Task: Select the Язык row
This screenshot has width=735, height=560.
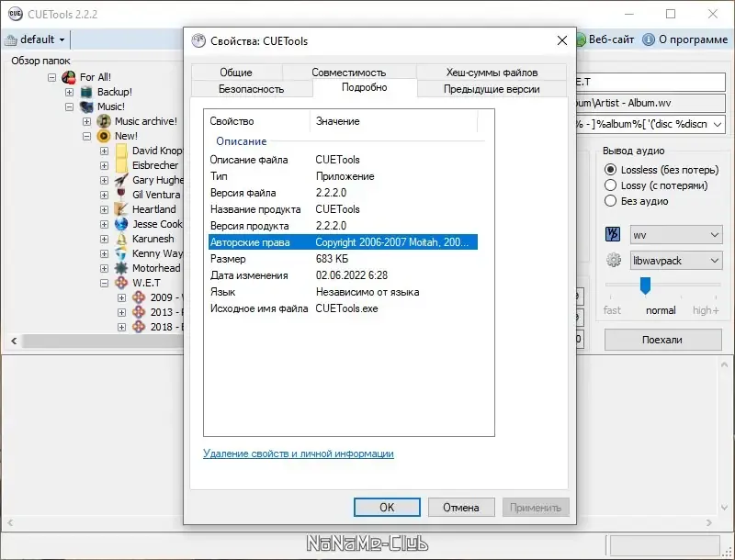Action: point(343,292)
